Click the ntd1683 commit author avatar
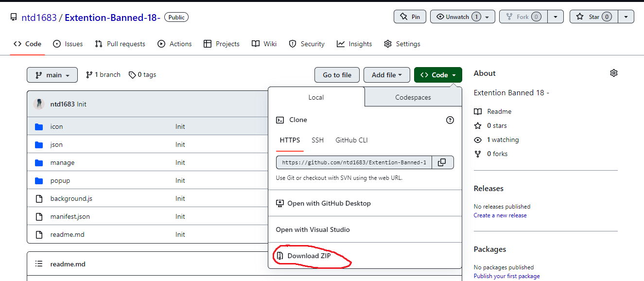Image resolution: width=644 pixels, height=281 pixels. 39,104
